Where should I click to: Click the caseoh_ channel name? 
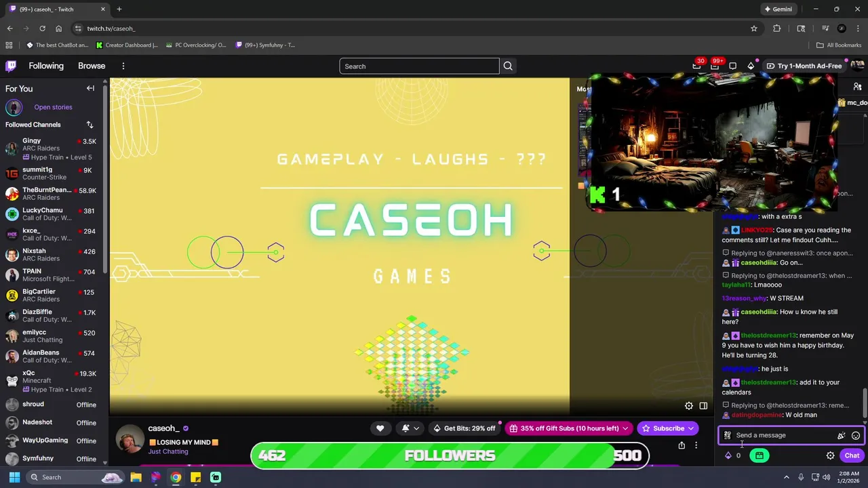point(163,428)
